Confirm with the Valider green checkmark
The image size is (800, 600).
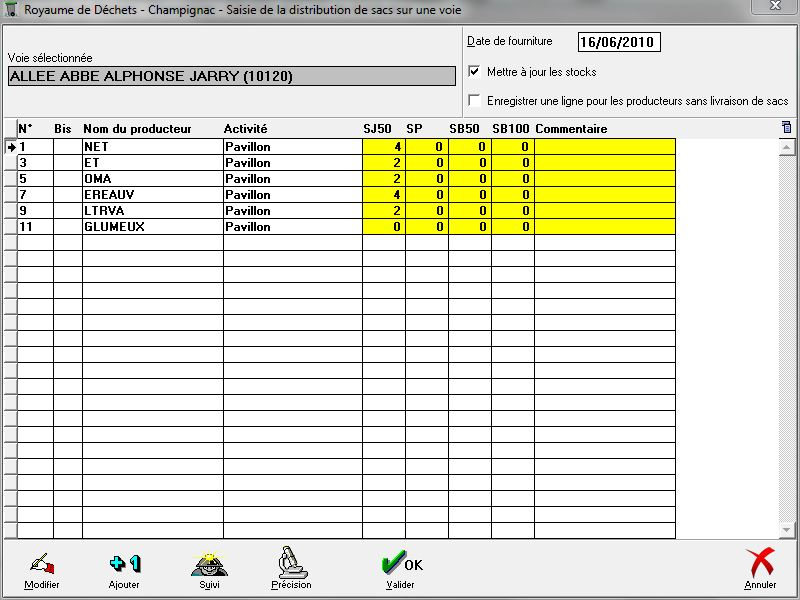tap(400, 564)
